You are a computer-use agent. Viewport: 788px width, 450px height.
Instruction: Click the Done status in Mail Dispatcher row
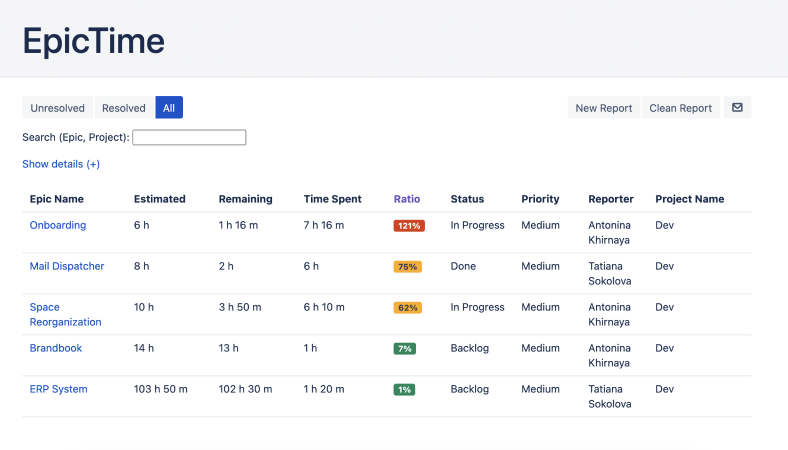pos(463,266)
